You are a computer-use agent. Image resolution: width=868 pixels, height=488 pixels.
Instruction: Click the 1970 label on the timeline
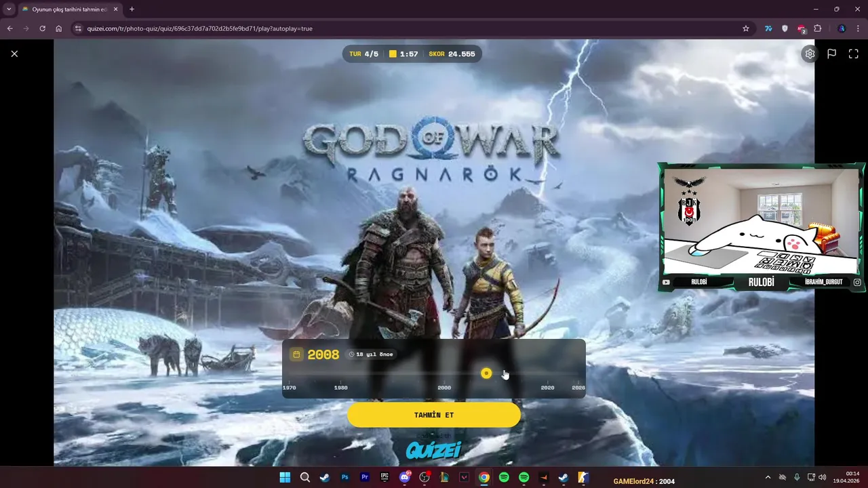(x=290, y=388)
